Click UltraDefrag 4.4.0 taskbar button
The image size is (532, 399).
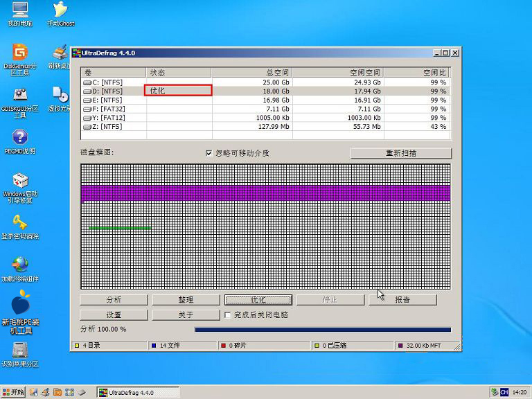(138, 393)
